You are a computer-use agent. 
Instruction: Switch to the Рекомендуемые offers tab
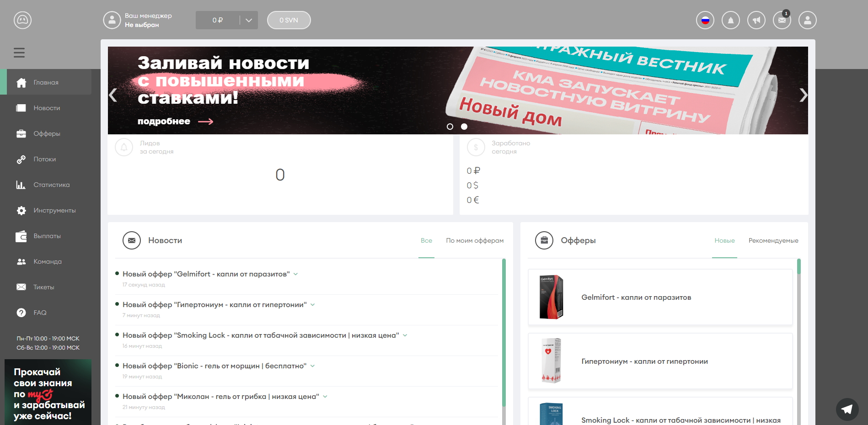(x=773, y=240)
